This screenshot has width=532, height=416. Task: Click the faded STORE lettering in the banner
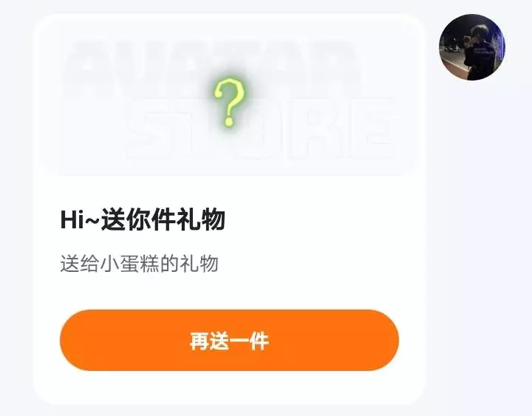pyautogui.click(x=262, y=129)
